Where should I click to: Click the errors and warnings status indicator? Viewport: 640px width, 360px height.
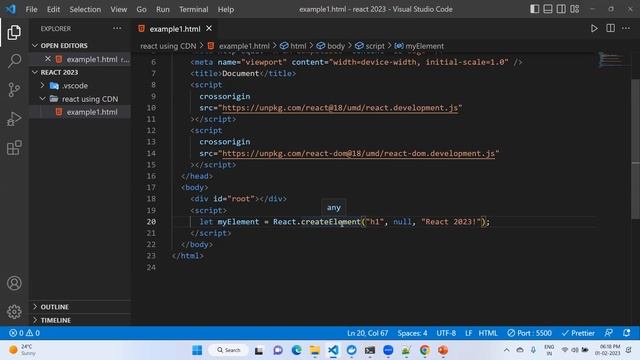click(24, 333)
